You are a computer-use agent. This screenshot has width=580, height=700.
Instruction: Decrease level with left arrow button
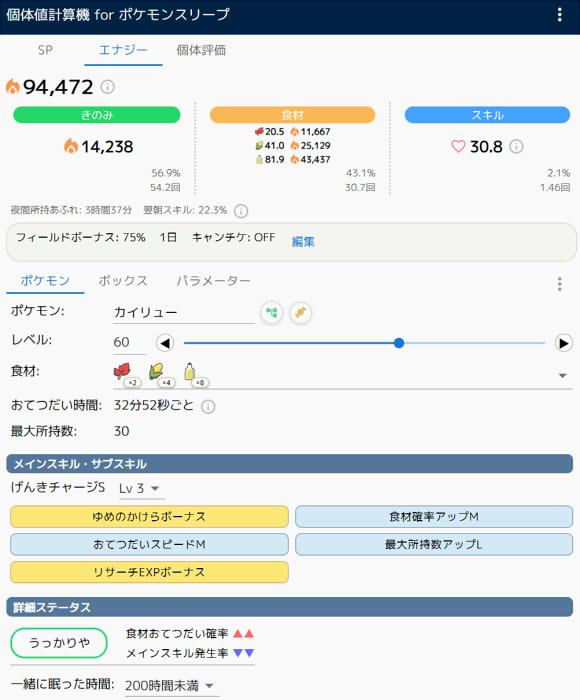[165, 343]
